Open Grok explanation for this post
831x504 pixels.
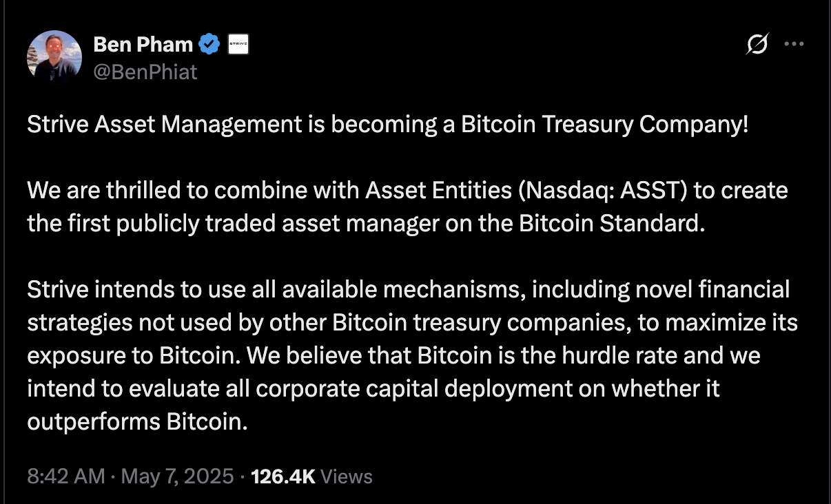[757, 43]
